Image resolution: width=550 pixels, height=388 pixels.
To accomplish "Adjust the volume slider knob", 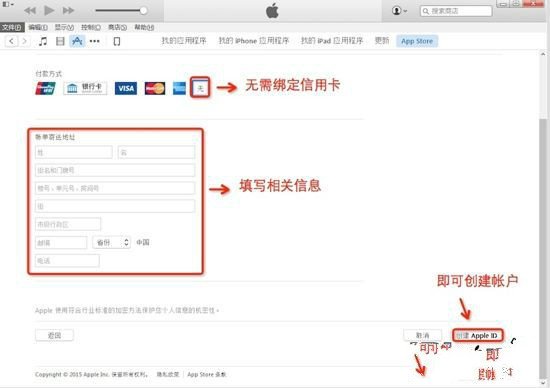I will pos(143,11).
